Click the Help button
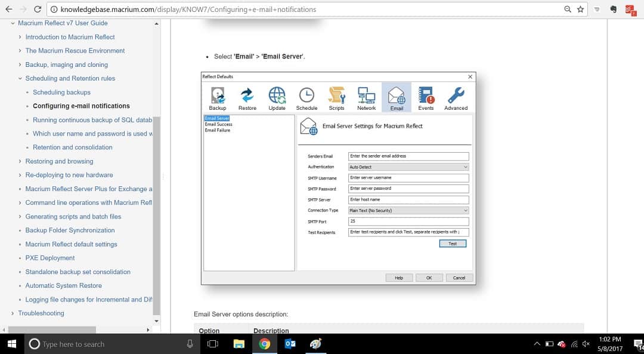 tap(399, 278)
